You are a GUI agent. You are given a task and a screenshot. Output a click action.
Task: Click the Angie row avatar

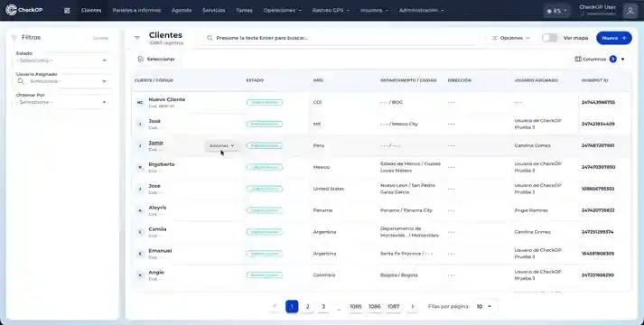(140, 275)
